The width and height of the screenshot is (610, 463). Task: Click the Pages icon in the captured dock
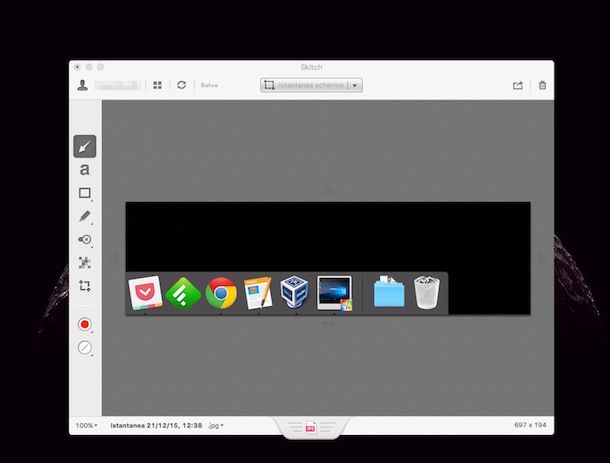[x=258, y=293]
